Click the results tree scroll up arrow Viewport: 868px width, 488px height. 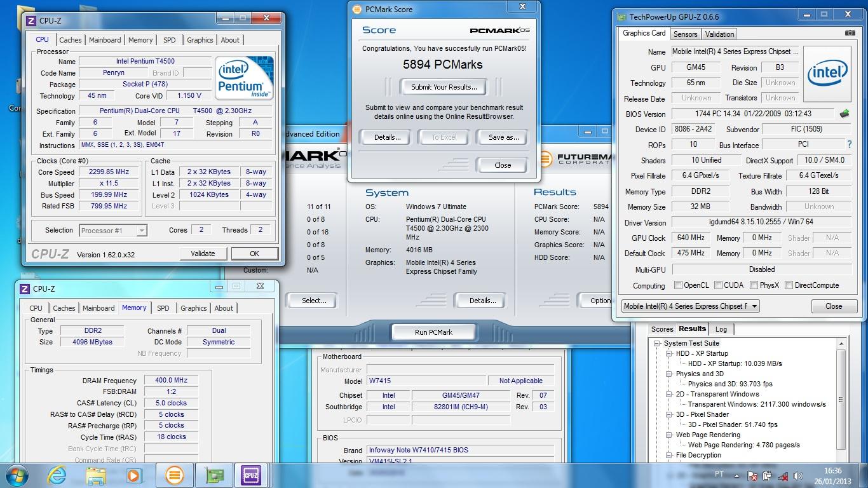tap(841, 344)
